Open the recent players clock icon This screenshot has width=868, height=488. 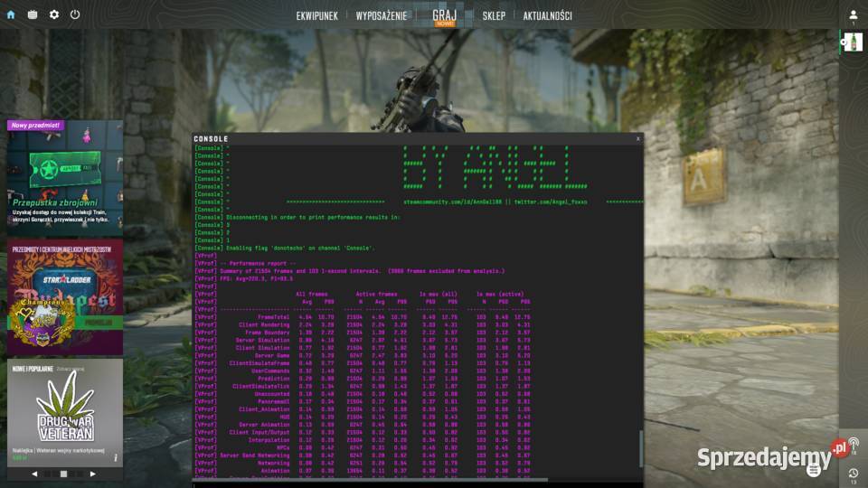[854, 473]
